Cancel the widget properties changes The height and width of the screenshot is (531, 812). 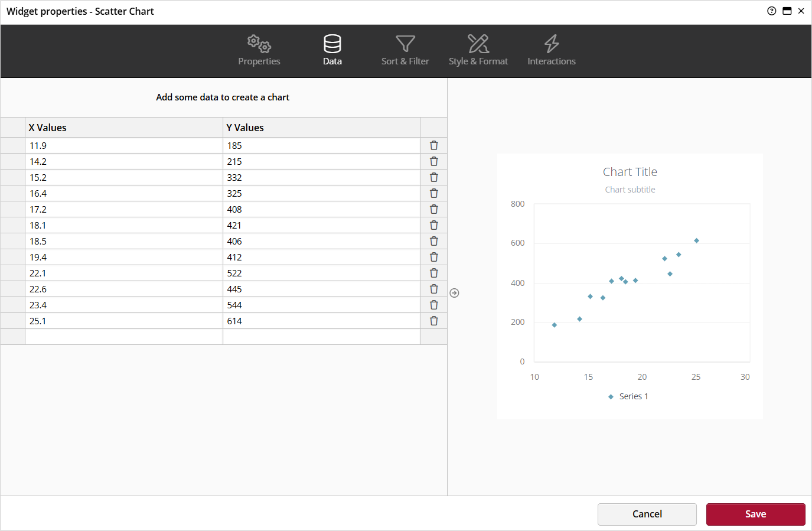pos(647,514)
